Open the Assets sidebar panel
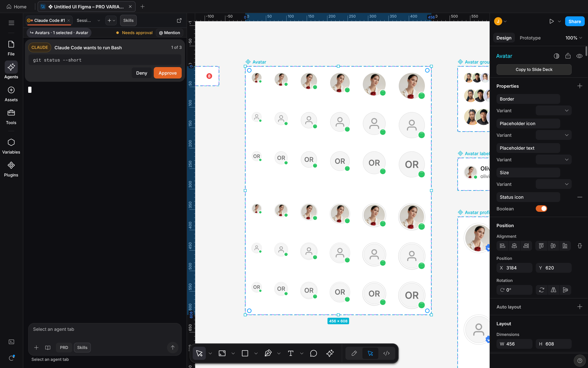 pyautogui.click(x=11, y=94)
